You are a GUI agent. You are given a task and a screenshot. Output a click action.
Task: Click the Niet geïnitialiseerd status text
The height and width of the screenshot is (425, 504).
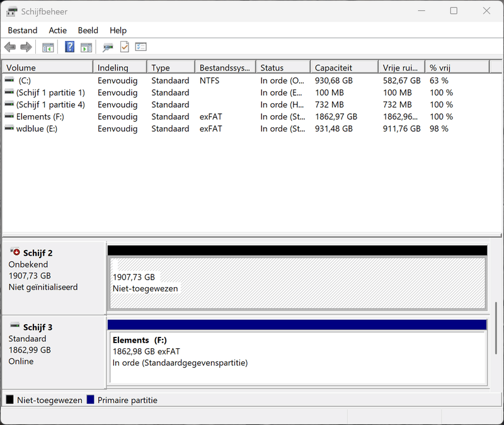[43, 287]
